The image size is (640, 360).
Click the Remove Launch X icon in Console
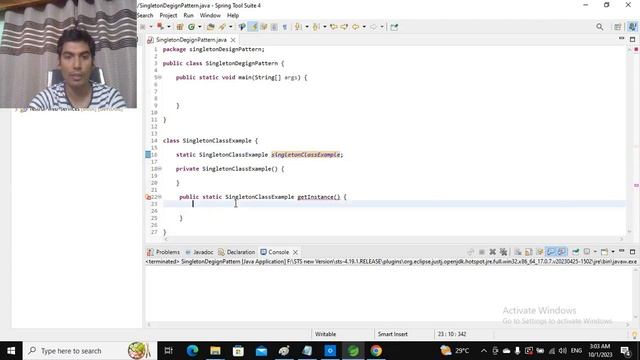tap(493, 252)
